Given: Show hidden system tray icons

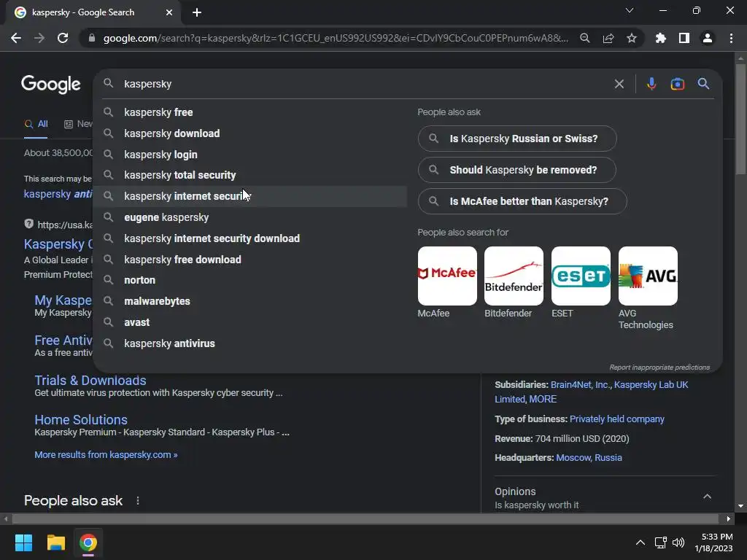Looking at the screenshot, I should coord(640,542).
